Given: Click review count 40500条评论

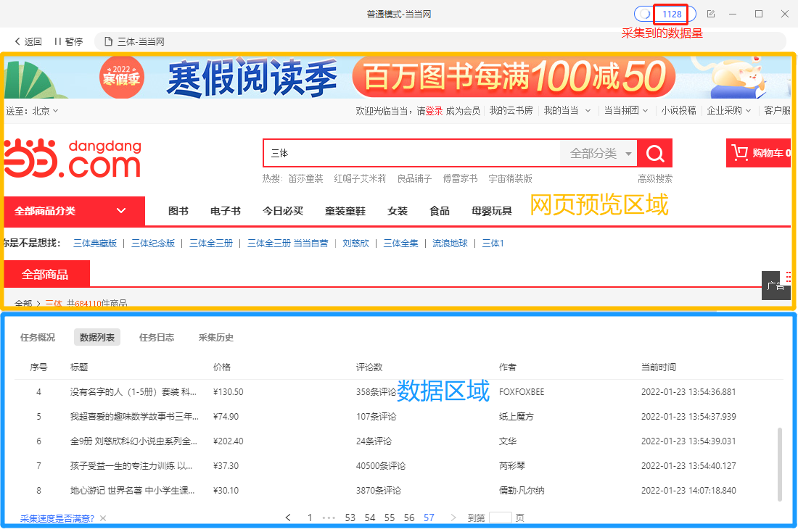Looking at the screenshot, I should (381, 466).
